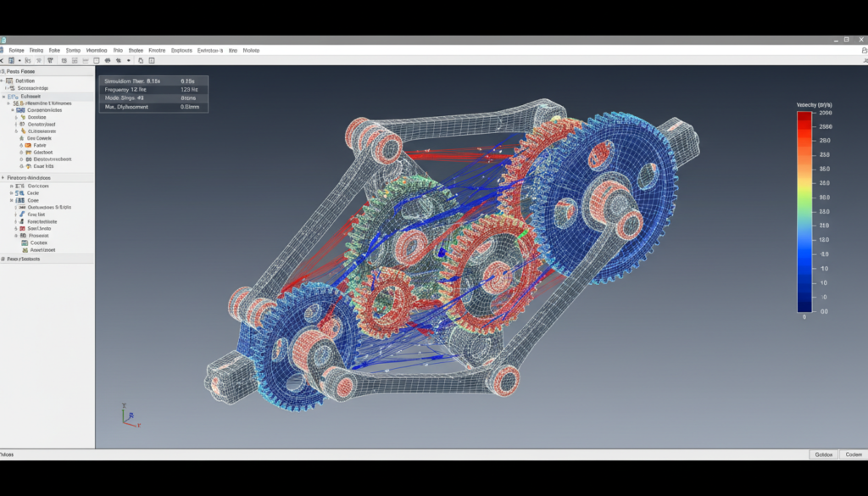The height and width of the screenshot is (496, 868).
Task: Click the last boxed icon in the toolbar
Action: [152, 60]
